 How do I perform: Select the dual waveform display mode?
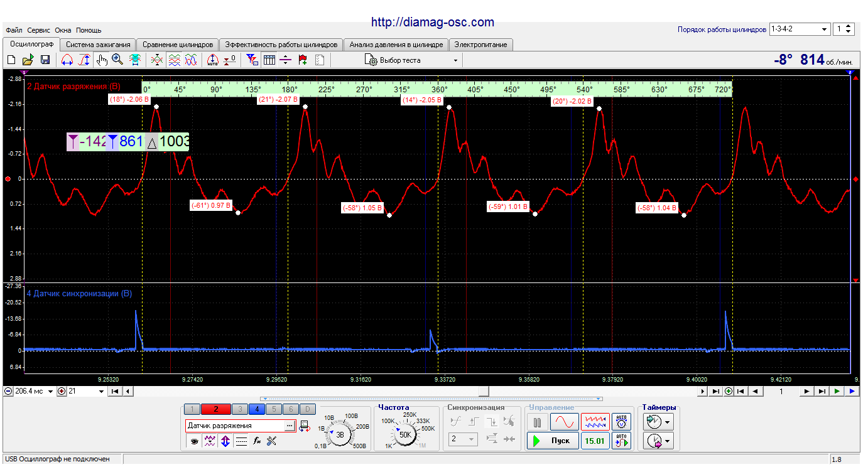pos(595,421)
